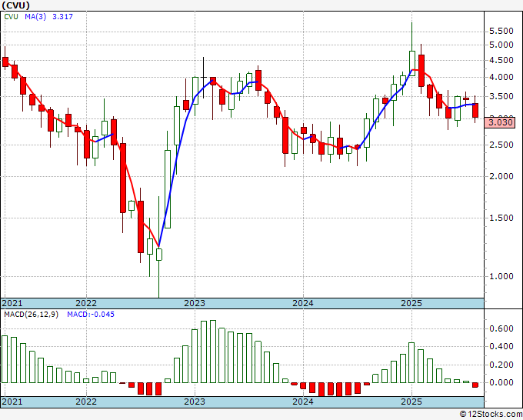Click the (CVU) chart title
This screenshot has height=420, width=523.
point(15,5)
